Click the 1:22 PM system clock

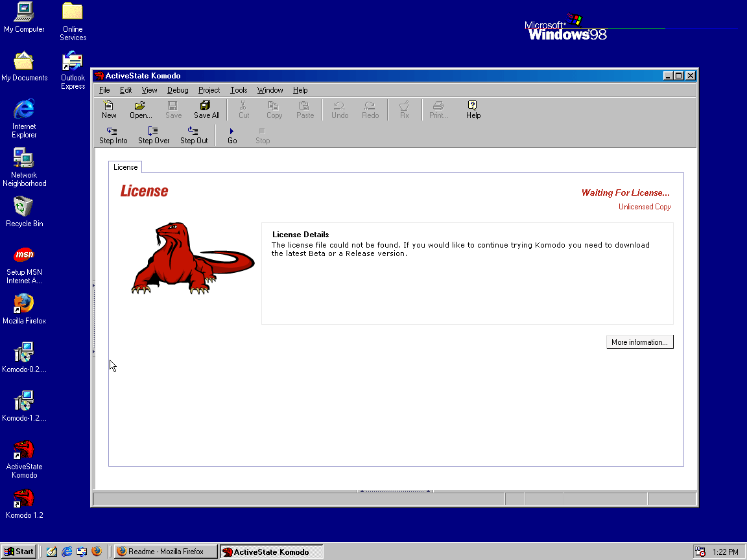[x=726, y=552]
